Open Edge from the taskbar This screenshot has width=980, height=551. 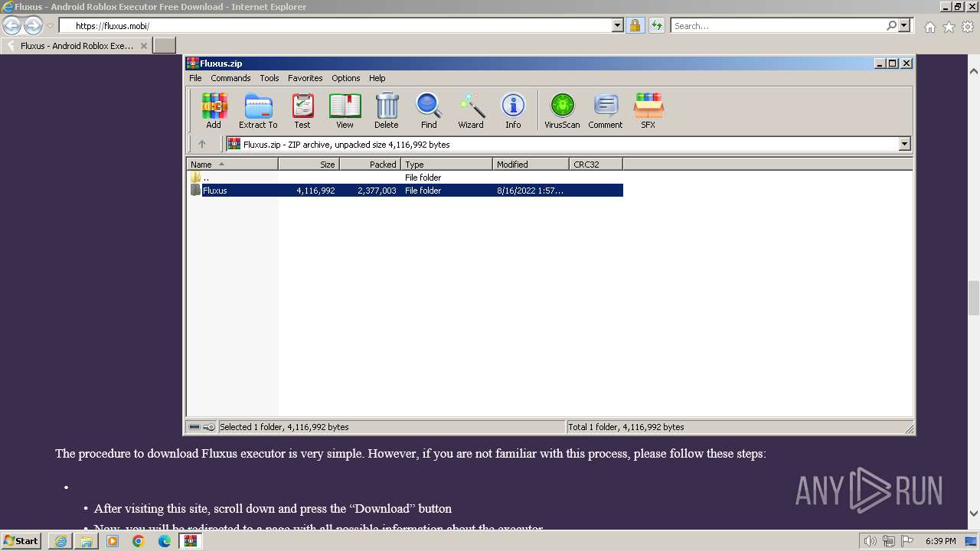(164, 541)
